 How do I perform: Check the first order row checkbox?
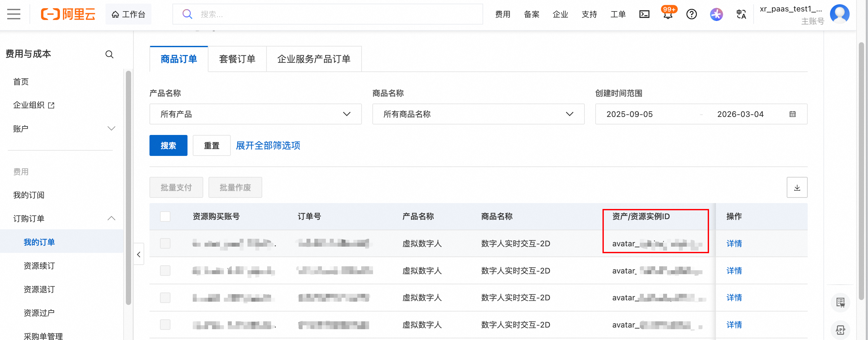[x=165, y=243]
